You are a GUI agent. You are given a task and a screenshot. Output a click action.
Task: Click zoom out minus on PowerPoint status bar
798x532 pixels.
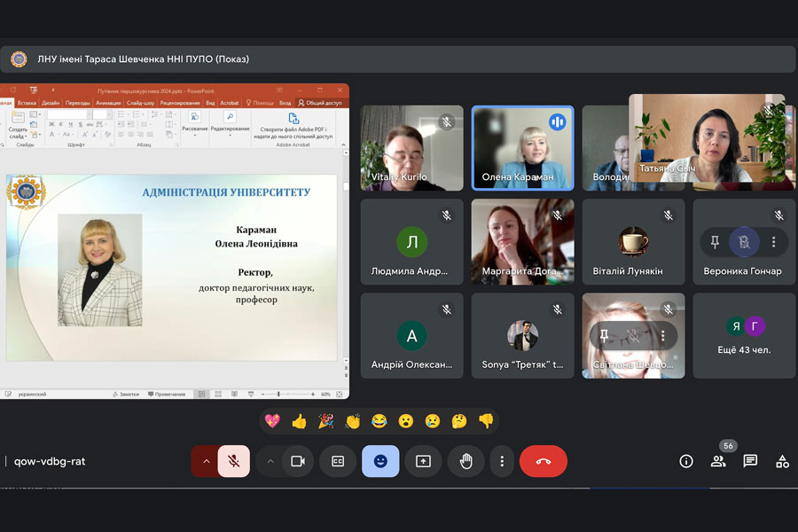coord(262,394)
